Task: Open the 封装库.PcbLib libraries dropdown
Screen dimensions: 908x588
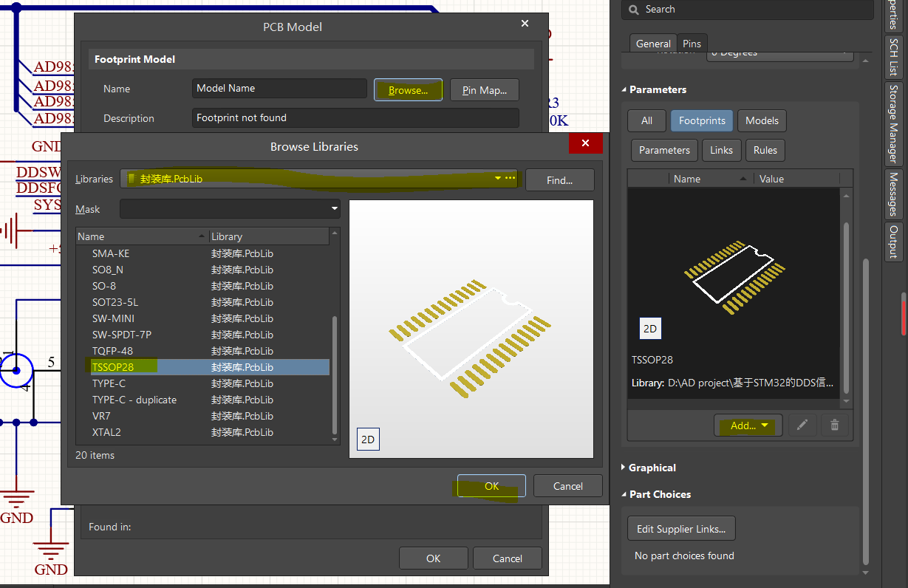Action: [x=498, y=178]
